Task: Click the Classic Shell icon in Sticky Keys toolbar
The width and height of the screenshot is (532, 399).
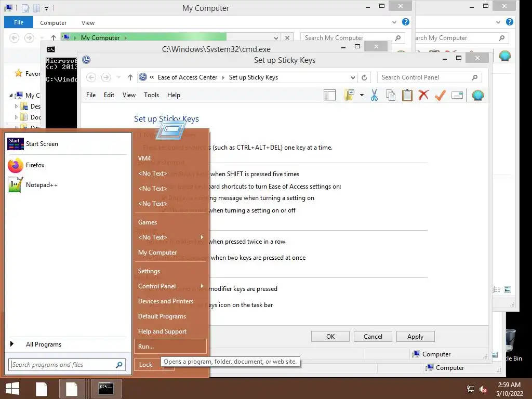Action: point(478,96)
